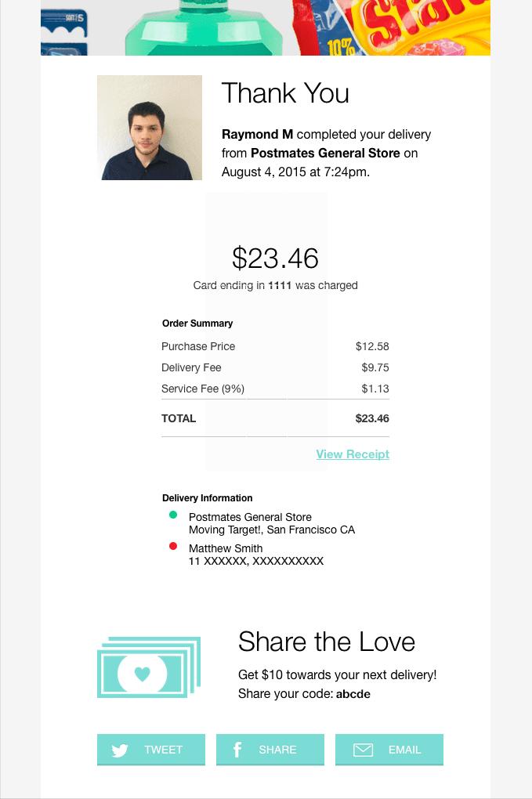Click the envelope email icon
532x799 pixels.
363,750
